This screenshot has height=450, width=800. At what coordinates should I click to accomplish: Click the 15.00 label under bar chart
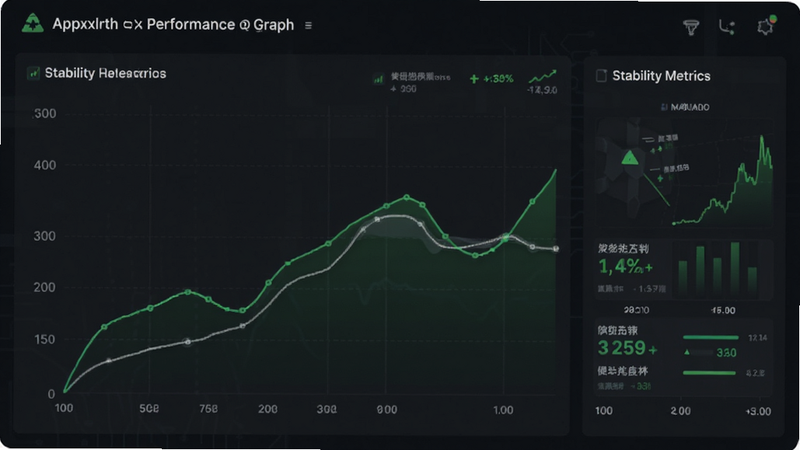(x=723, y=310)
